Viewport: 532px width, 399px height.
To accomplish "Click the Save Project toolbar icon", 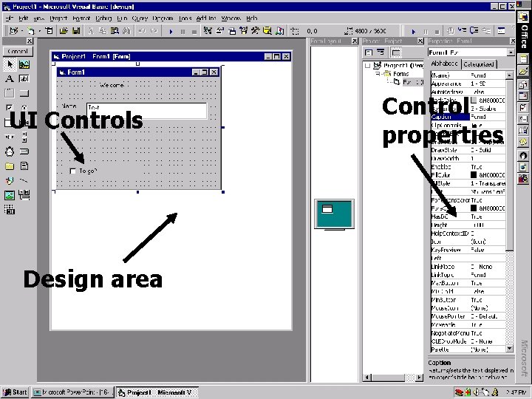I will pyautogui.click(x=76, y=31).
